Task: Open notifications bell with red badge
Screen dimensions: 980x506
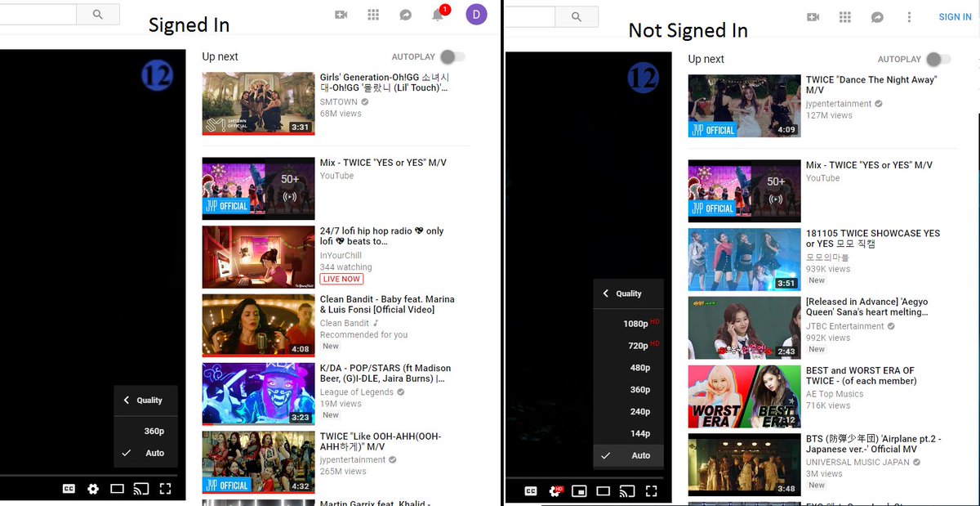Action: tap(439, 14)
